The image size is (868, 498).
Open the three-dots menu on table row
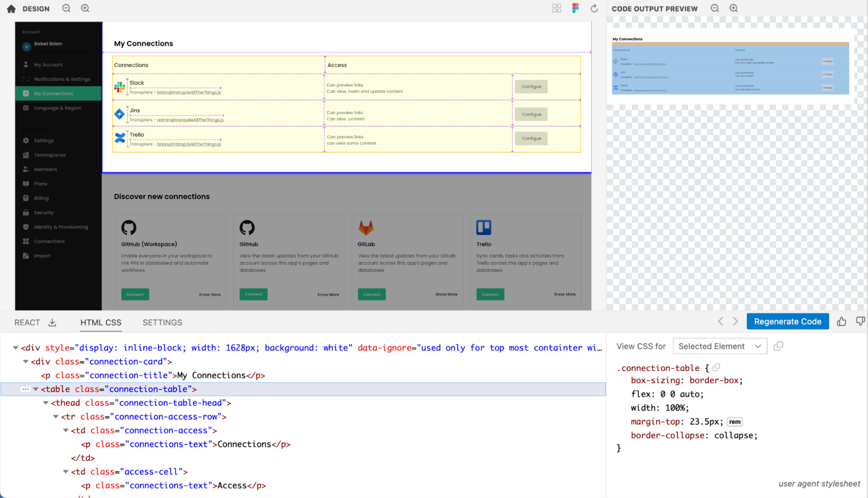tap(26, 389)
